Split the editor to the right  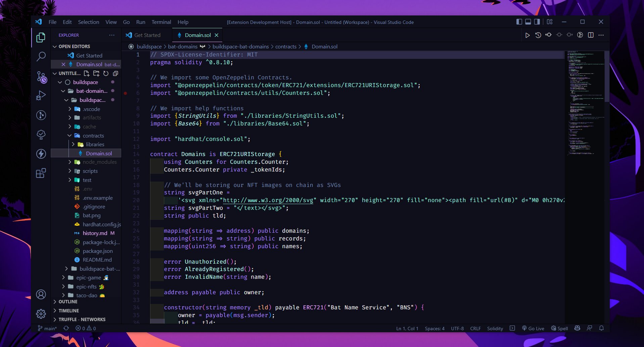tap(591, 35)
